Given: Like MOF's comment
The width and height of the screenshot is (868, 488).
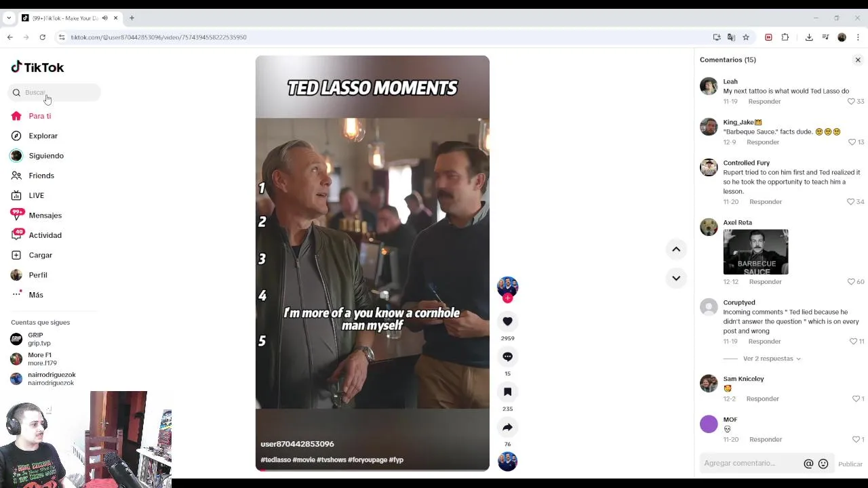Looking at the screenshot, I should pyautogui.click(x=856, y=440).
